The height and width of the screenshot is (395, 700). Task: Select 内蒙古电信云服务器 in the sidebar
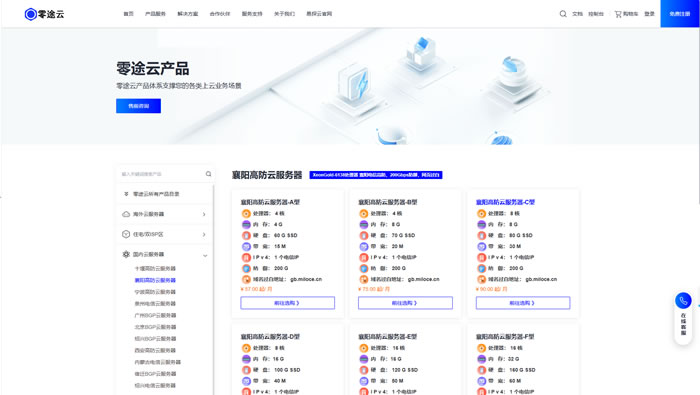point(158,362)
